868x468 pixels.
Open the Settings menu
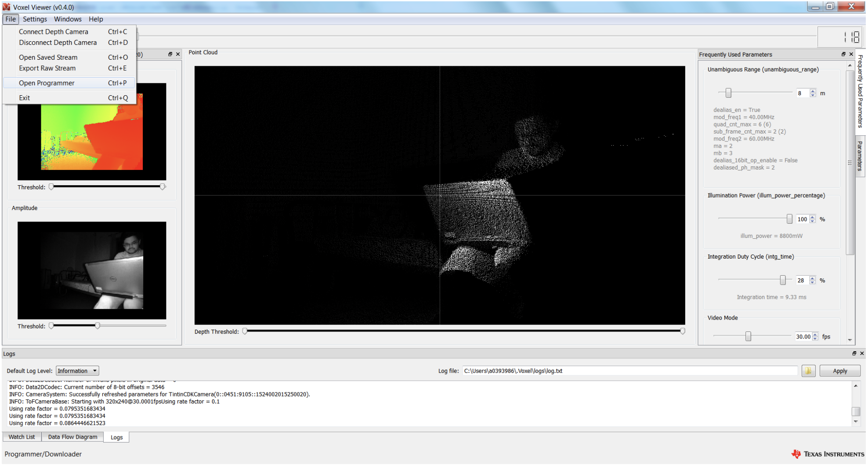35,19
